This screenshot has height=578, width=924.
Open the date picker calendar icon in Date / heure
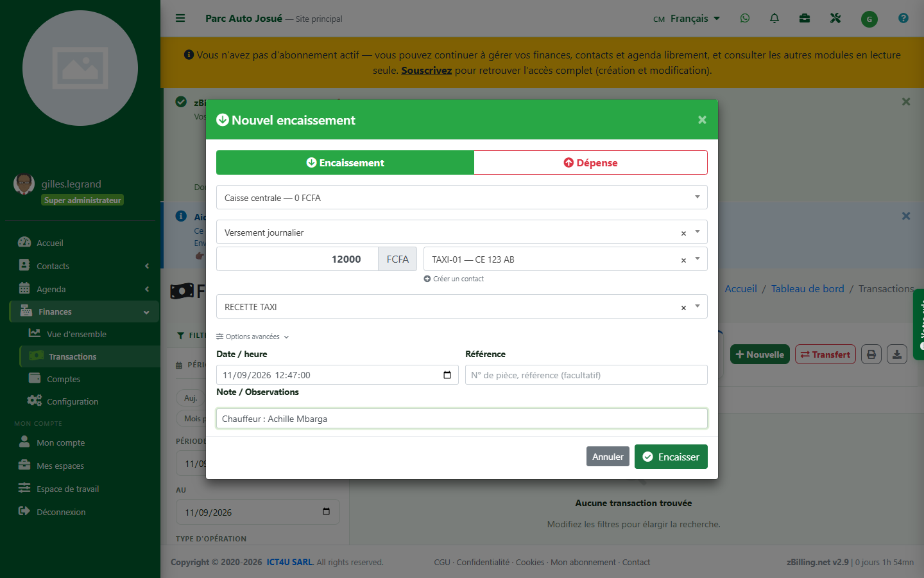pyautogui.click(x=447, y=375)
